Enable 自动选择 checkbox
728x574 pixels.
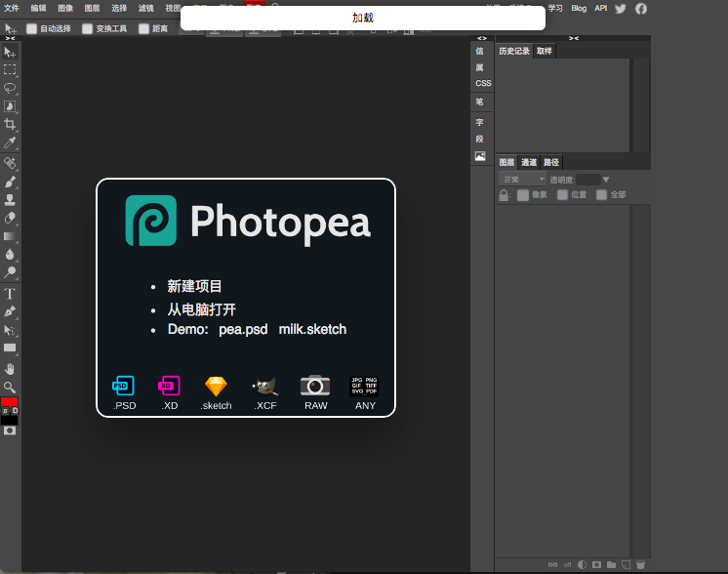click(x=31, y=28)
